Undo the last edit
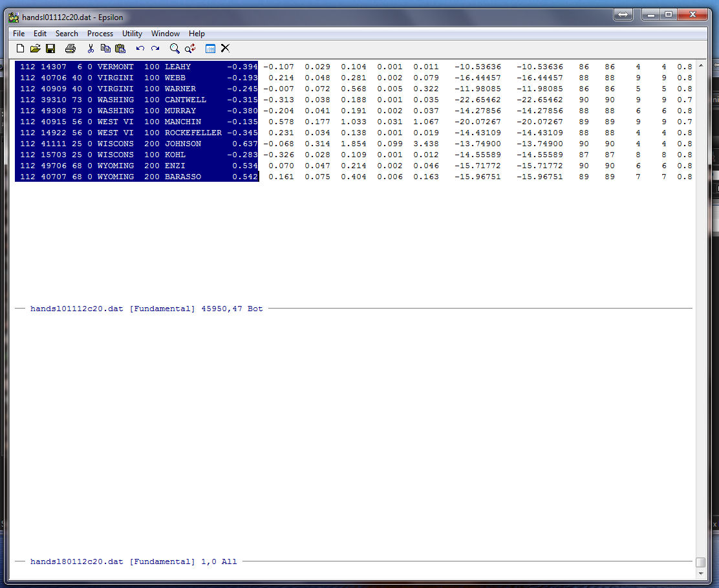 (140, 49)
